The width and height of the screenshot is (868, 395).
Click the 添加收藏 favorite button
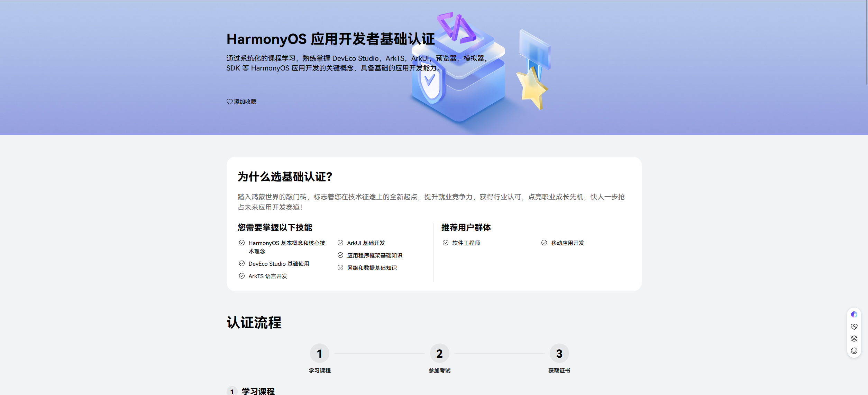[245, 102]
